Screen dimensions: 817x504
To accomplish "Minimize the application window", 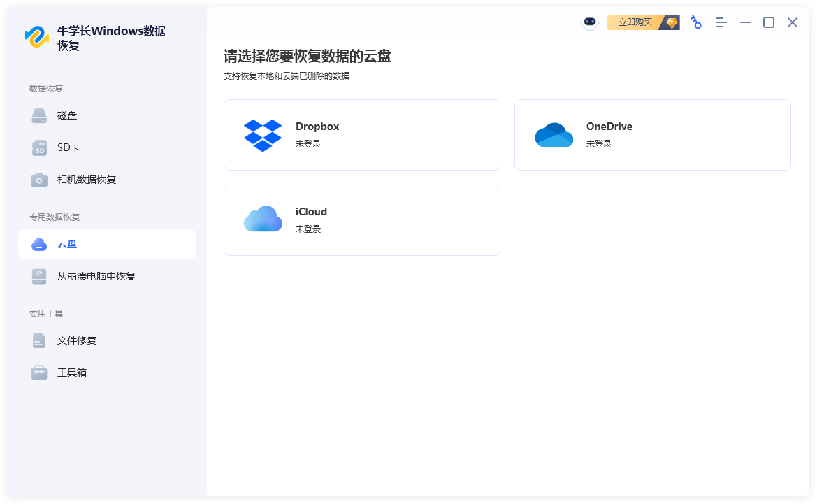I will [x=745, y=22].
